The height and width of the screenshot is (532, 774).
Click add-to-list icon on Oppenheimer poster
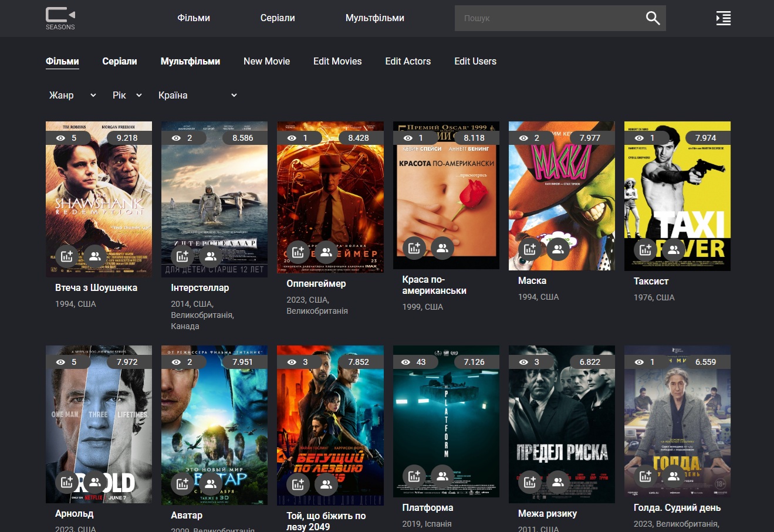[298, 252]
